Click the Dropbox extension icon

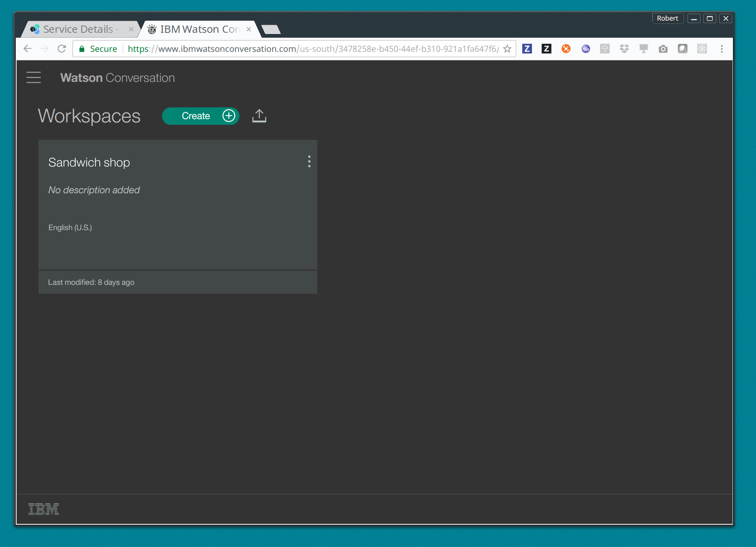(x=624, y=49)
